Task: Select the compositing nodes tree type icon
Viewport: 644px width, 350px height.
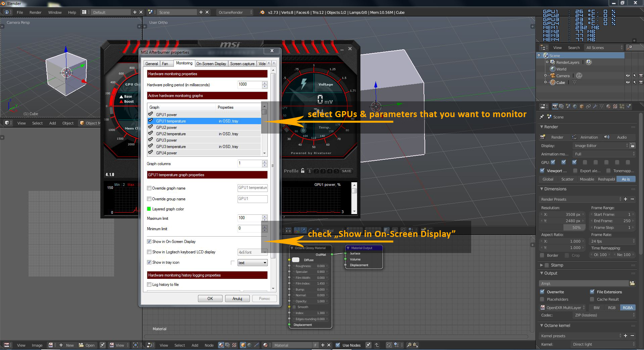Action: [x=228, y=345]
